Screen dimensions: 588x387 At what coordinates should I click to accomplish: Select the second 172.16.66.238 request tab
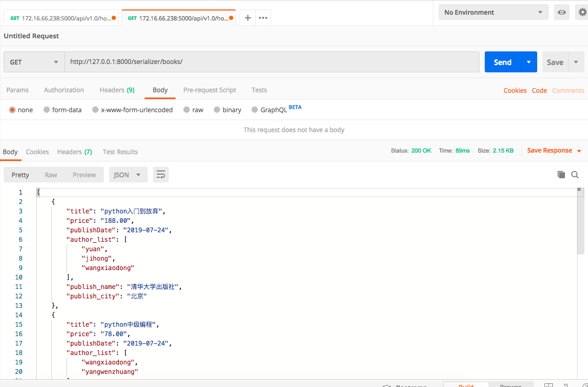tap(179, 18)
